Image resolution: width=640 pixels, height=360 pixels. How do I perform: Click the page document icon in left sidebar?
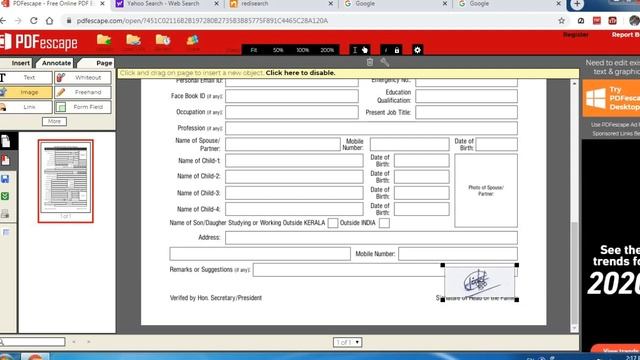click(x=6, y=141)
